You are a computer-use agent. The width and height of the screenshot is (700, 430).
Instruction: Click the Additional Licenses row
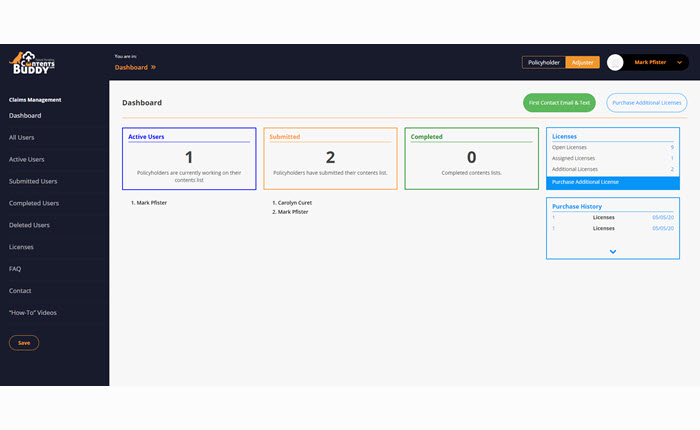612,169
